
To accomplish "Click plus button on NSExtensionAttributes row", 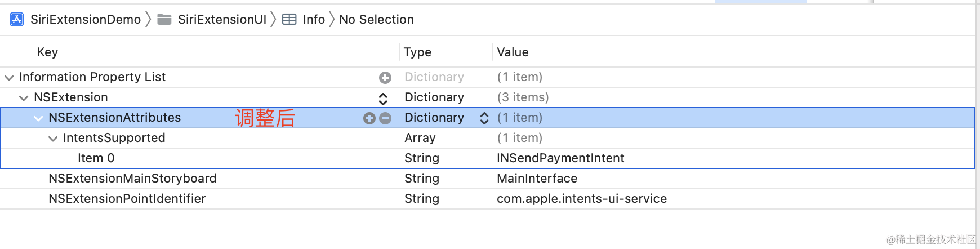I will (x=369, y=118).
